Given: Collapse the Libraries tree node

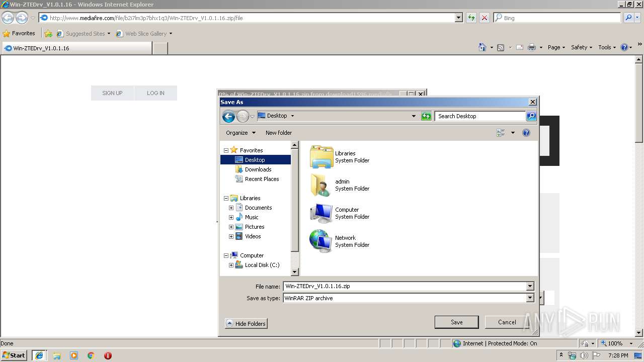Looking at the screenshot, I should click(x=226, y=198).
